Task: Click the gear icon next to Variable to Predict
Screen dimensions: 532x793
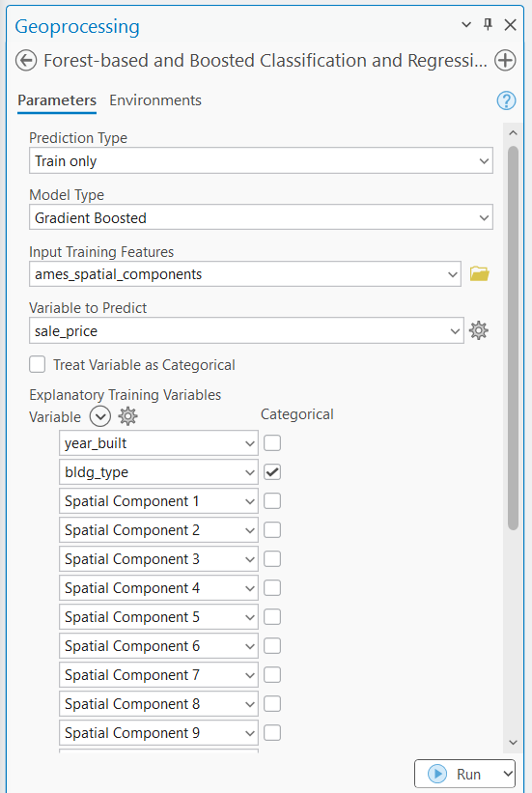Action: click(478, 330)
